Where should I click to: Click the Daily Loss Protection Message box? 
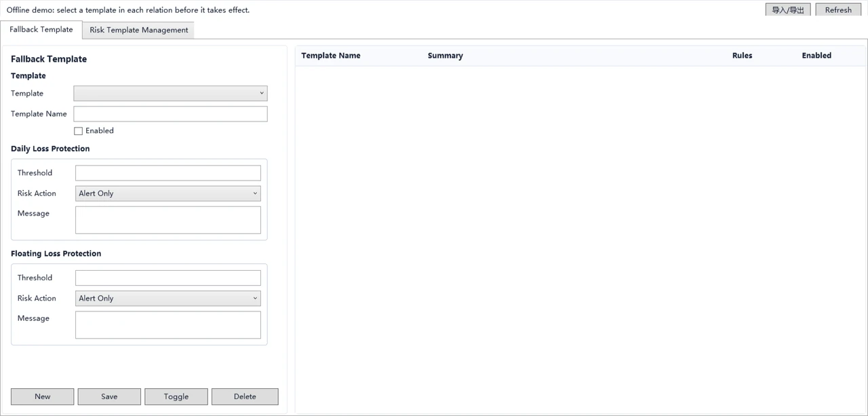(x=168, y=220)
